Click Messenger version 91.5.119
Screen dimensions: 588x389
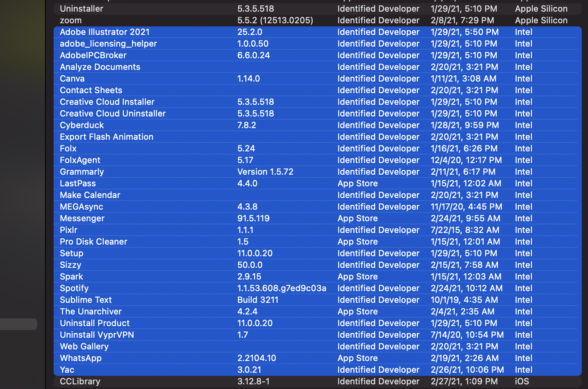pyautogui.click(x=253, y=218)
